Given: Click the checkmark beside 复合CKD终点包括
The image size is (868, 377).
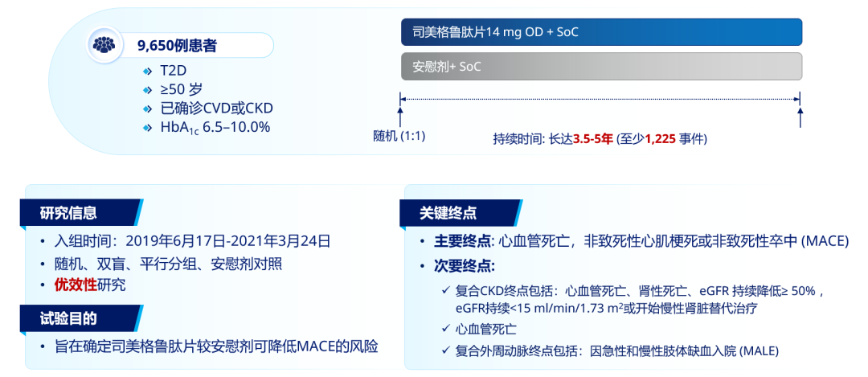Looking at the screenshot, I should pos(447,291).
